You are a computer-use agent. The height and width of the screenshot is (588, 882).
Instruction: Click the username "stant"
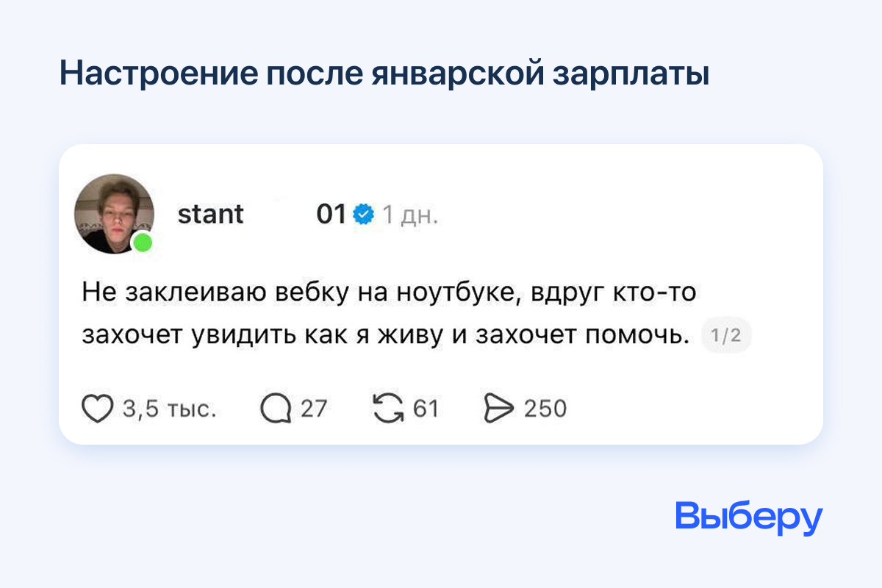[x=211, y=214]
